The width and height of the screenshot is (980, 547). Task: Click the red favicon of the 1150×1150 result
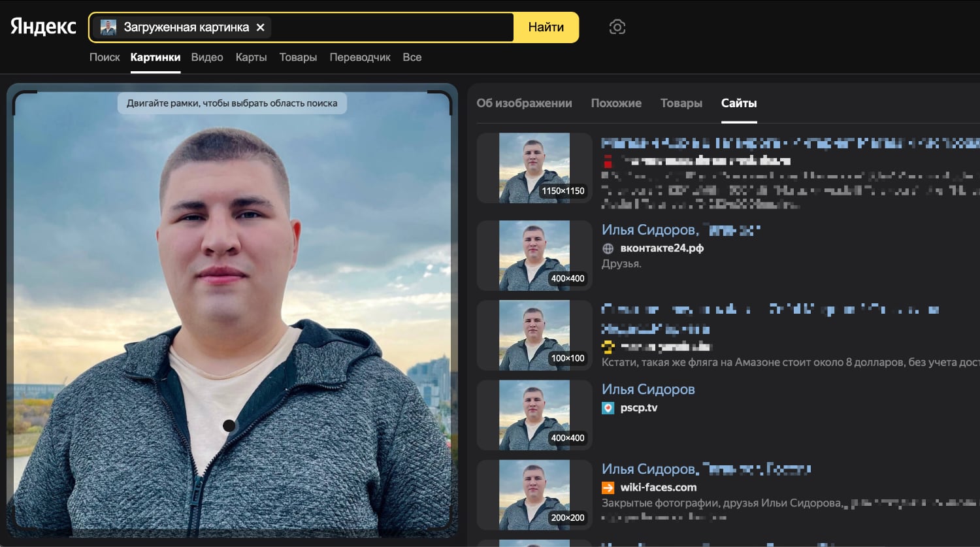(608, 161)
